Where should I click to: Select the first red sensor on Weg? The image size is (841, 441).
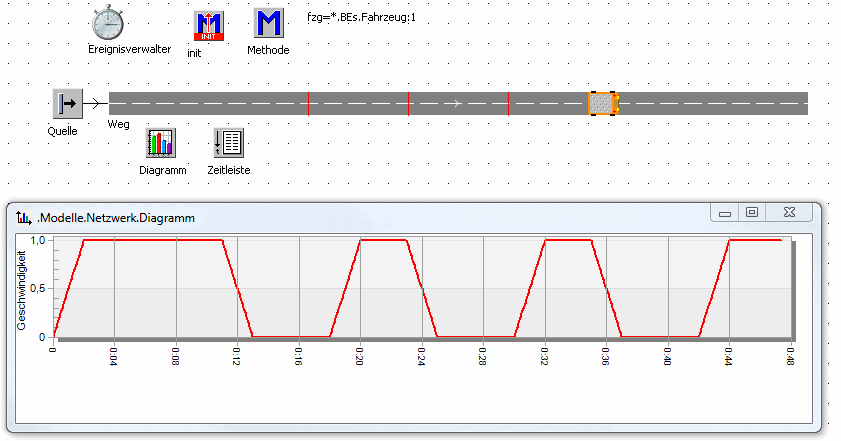[308, 103]
